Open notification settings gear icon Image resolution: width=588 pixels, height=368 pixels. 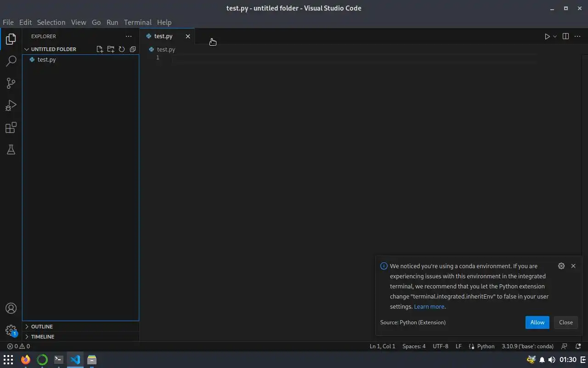coord(561,266)
